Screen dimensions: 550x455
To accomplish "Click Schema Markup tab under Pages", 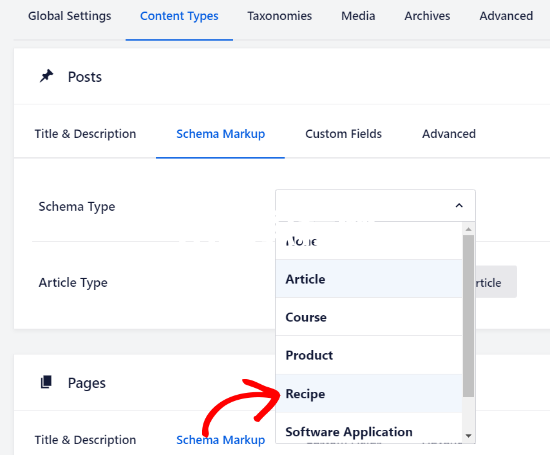I will pyautogui.click(x=221, y=440).
